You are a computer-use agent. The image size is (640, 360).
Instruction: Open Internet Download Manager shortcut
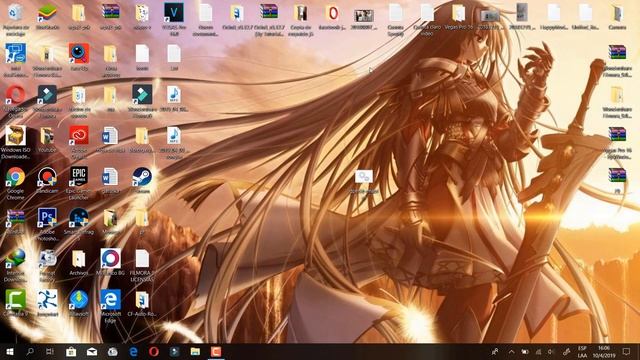(x=16, y=258)
